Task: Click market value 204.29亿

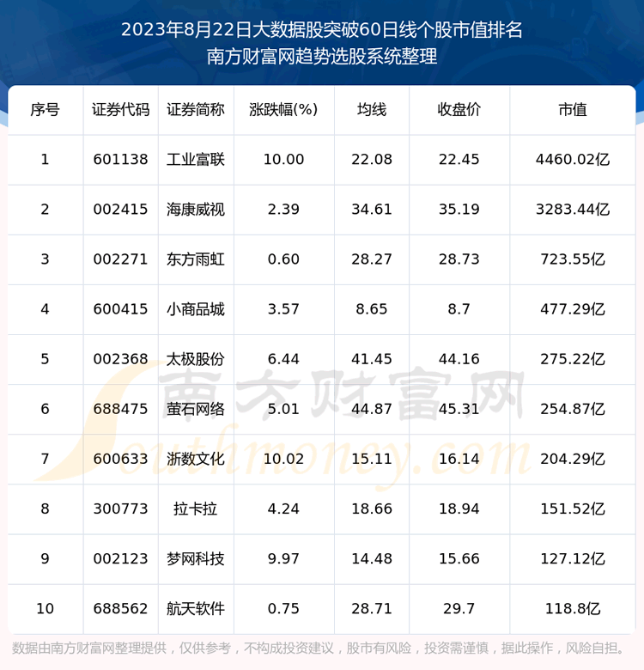Action: [x=572, y=459]
